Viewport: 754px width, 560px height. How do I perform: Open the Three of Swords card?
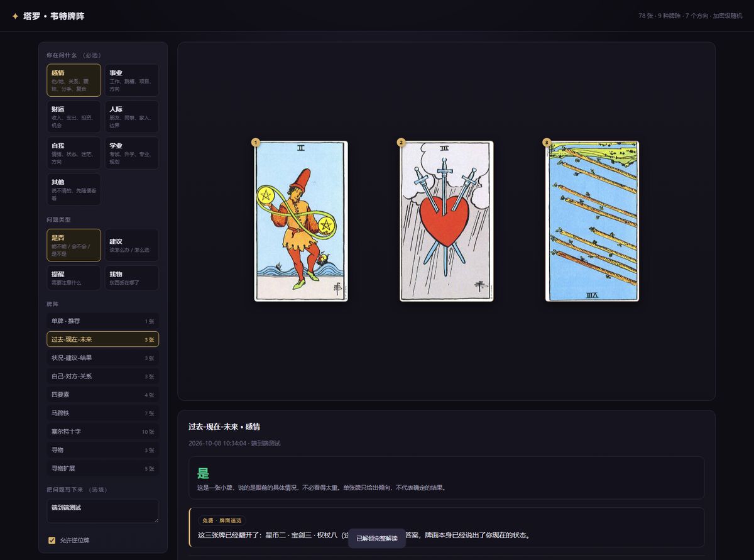(447, 221)
